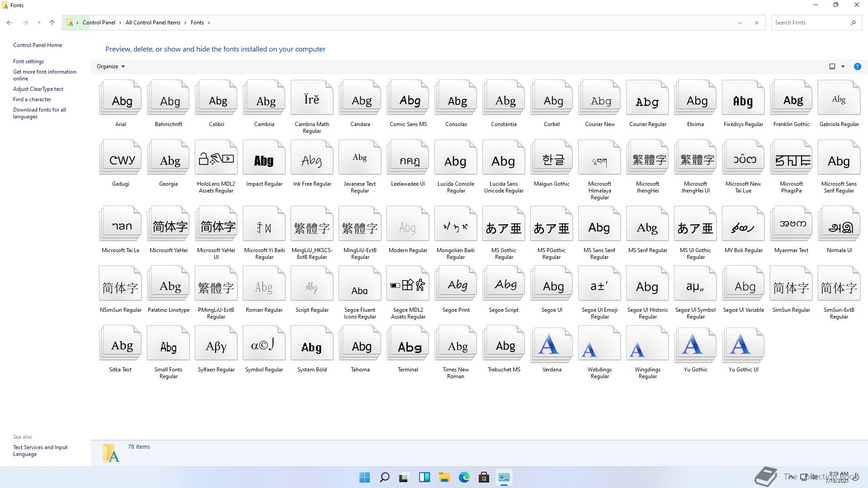Open Text Services and Input Language link
Image resolution: width=868 pixels, height=488 pixels.
[x=40, y=450]
